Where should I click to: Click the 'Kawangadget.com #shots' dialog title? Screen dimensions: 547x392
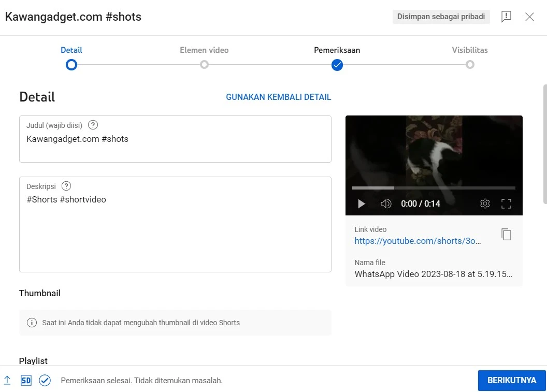73,17
